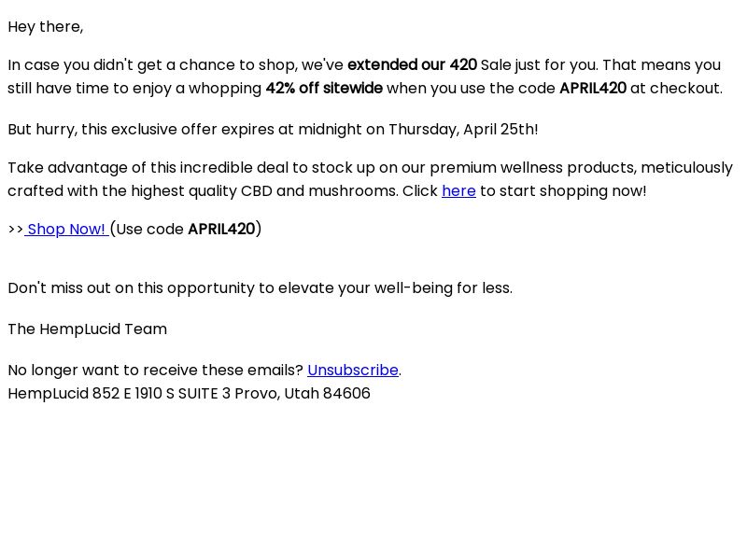Image resolution: width=747 pixels, height=560 pixels.
Task: Click the 'But hurry' expiration sentence
Action: pyautogui.click(x=273, y=130)
